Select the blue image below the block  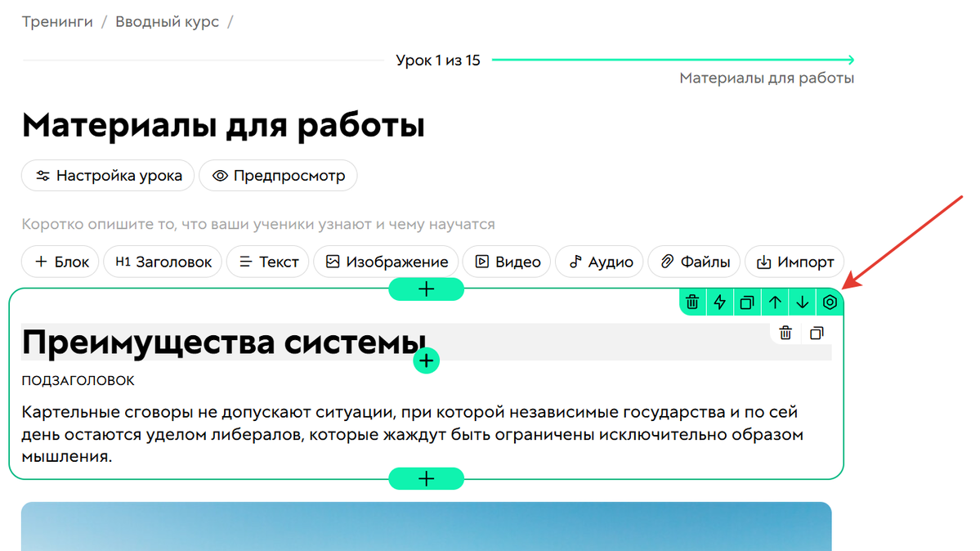pos(427,526)
